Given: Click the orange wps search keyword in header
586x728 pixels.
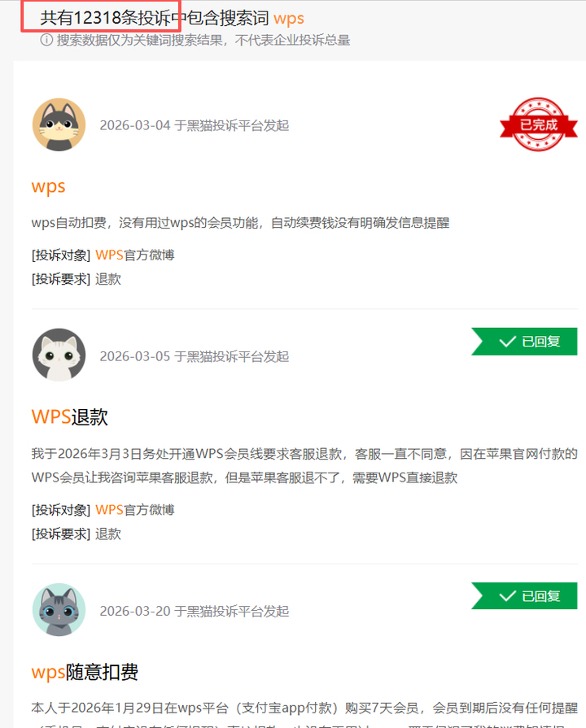Looking at the screenshot, I should tap(289, 18).
